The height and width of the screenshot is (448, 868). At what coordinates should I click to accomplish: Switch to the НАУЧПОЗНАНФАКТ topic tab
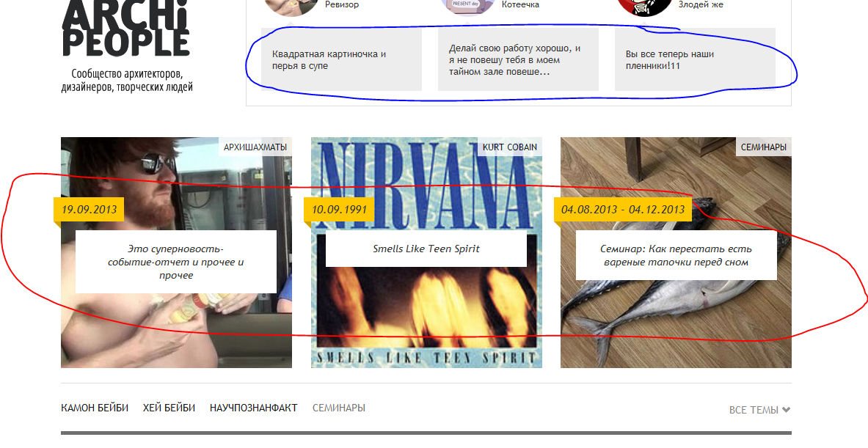coord(254,408)
